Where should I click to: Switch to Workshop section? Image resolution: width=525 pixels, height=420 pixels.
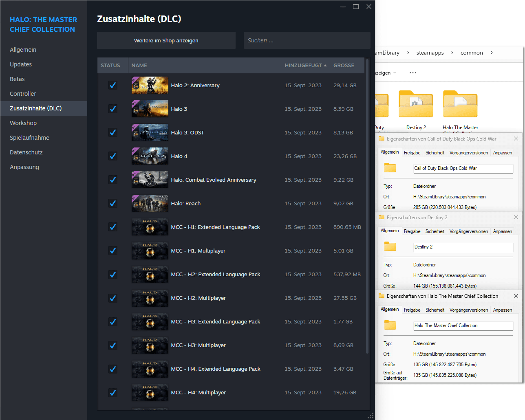[x=44, y=123]
